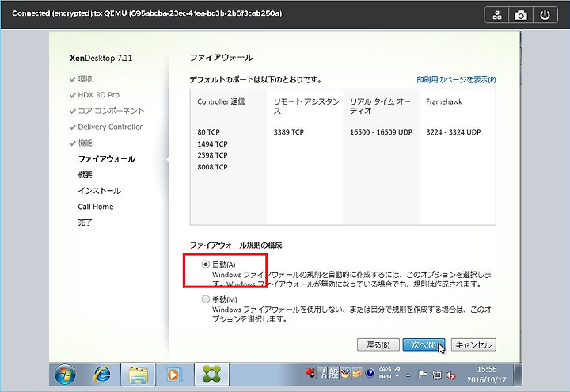Click the taskbar clock showing 15:56

(x=486, y=375)
